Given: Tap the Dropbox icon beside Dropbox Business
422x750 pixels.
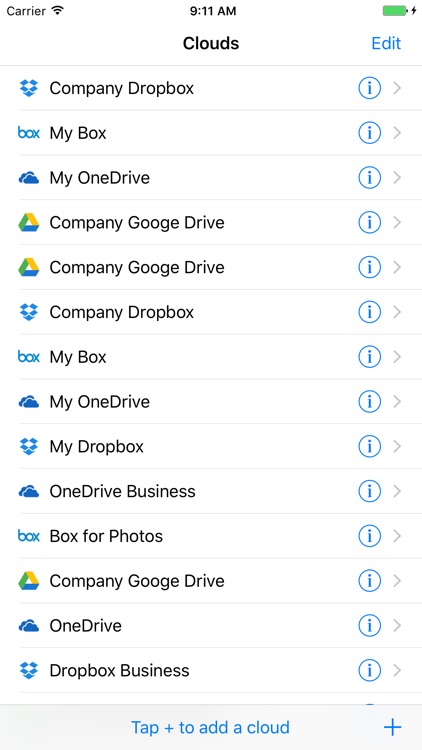Looking at the screenshot, I should (x=29, y=671).
